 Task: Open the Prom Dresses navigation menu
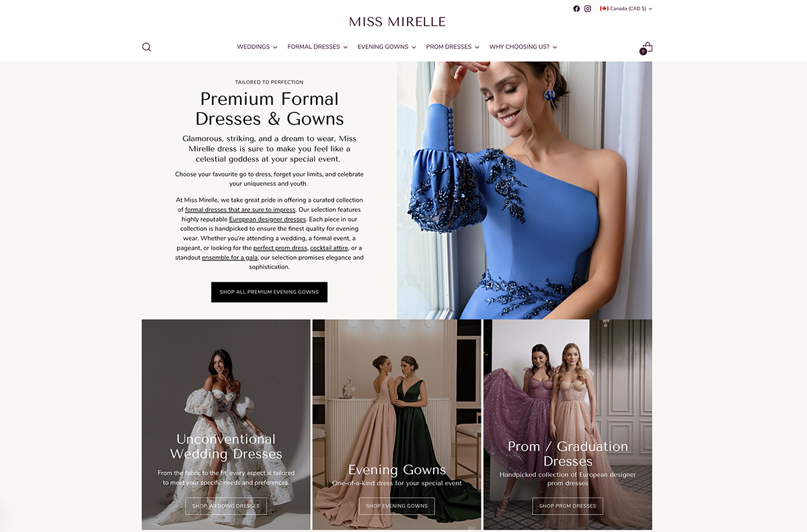[x=453, y=47]
